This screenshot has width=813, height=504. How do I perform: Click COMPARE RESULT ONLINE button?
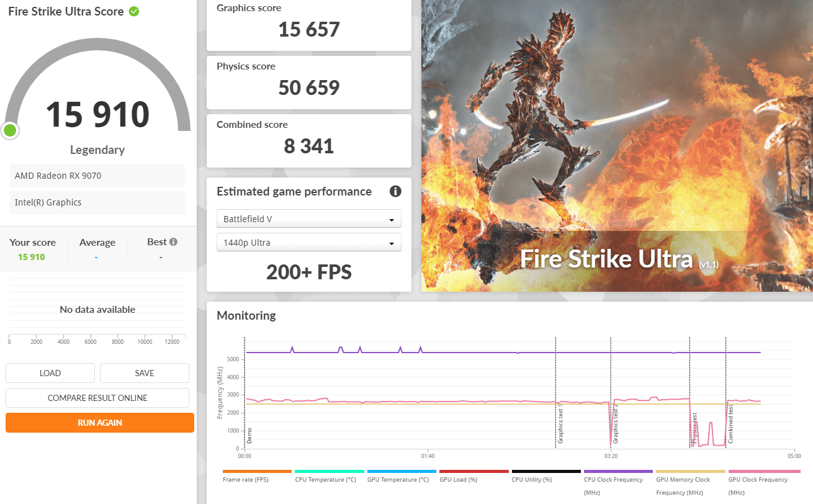pyautogui.click(x=97, y=398)
